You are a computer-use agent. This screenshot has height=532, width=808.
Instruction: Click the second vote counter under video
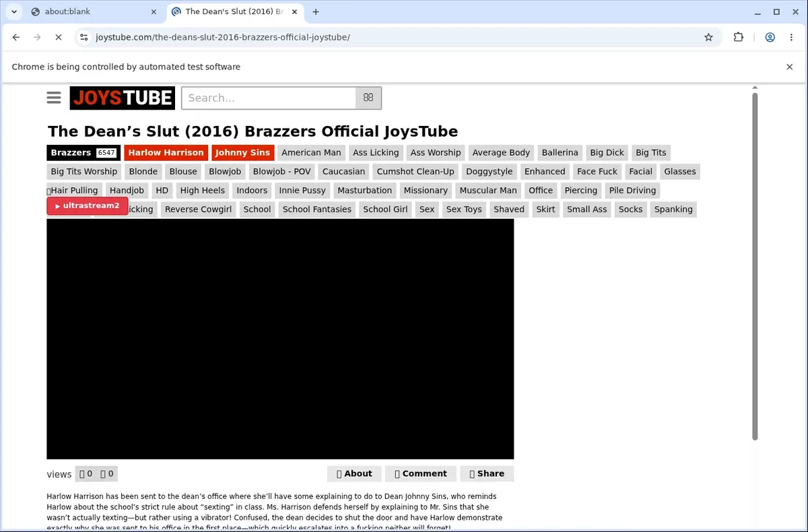[107, 473]
